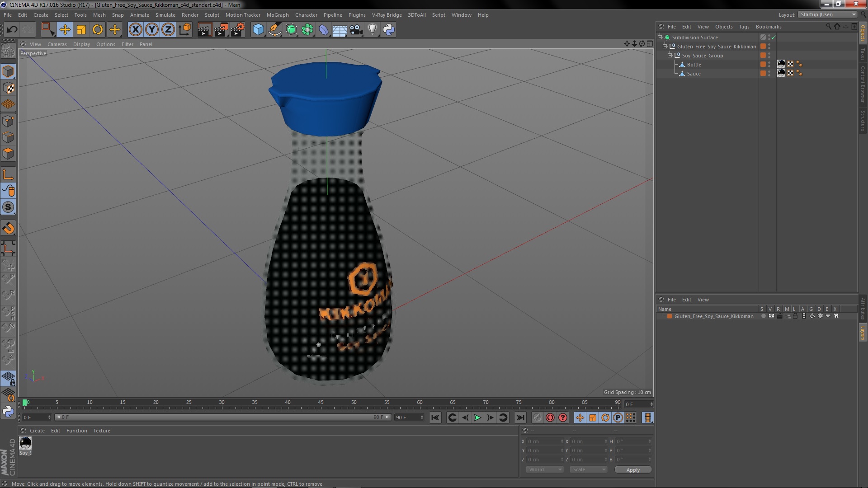This screenshot has height=488, width=868.
Task: Open Material Manager Texture menu
Action: (x=102, y=431)
